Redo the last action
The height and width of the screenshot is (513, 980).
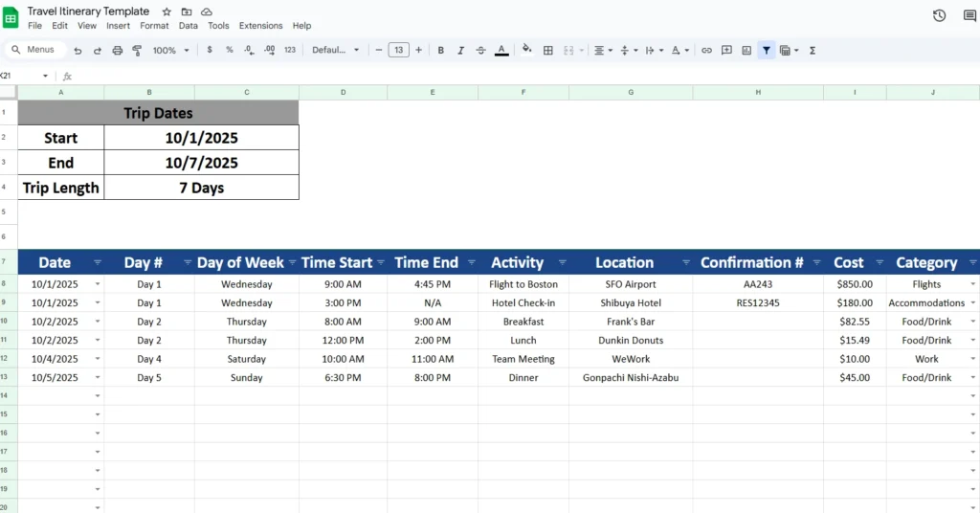[x=98, y=51]
